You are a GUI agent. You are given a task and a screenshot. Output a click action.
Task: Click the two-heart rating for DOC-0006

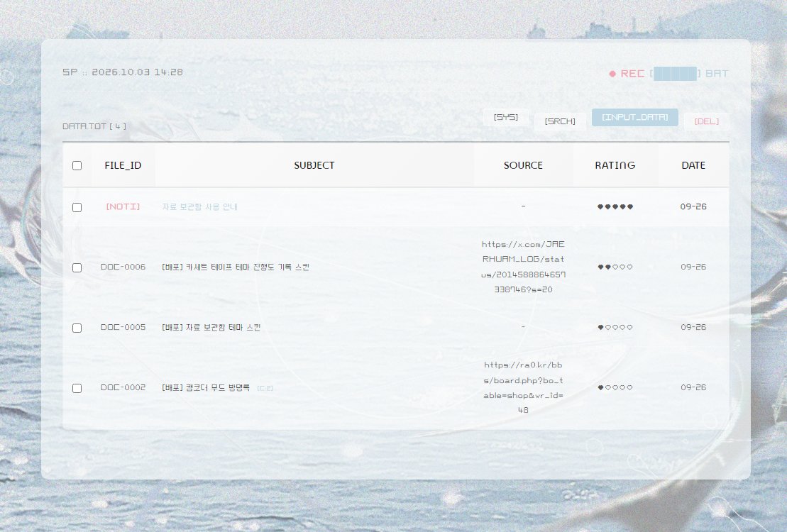pyautogui.click(x=615, y=267)
